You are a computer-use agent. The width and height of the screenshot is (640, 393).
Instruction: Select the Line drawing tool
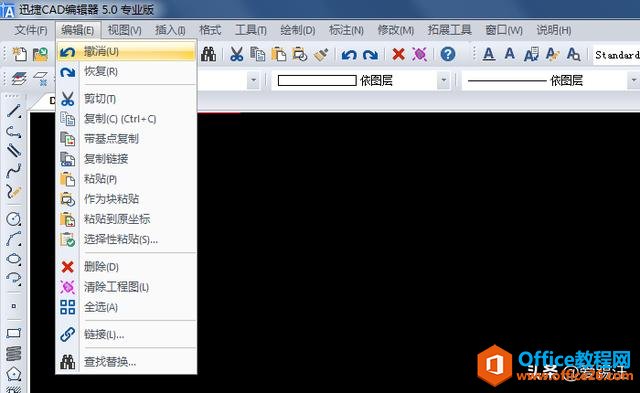pyautogui.click(x=13, y=111)
